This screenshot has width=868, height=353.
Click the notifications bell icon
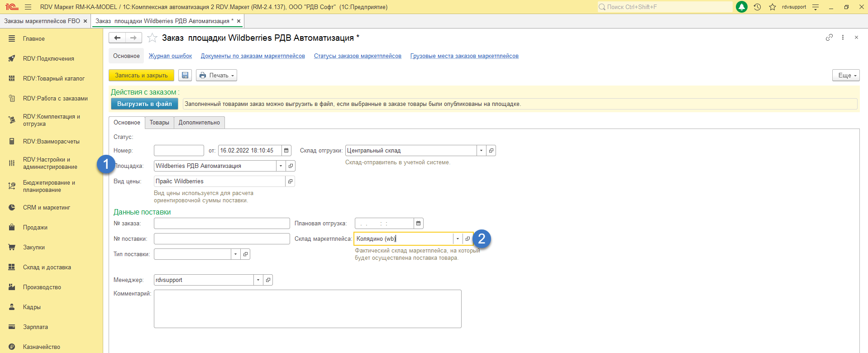tap(742, 7)
